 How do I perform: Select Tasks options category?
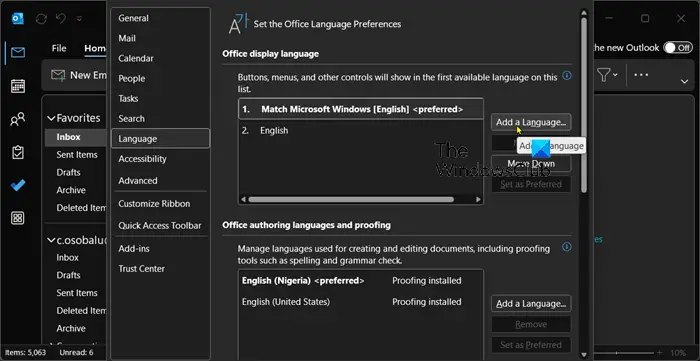click(x=160, y=99)
